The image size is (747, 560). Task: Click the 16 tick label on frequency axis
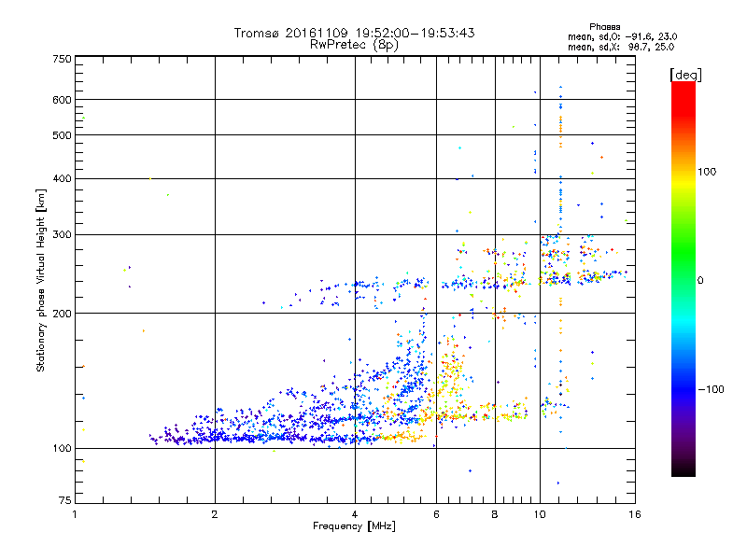[635, 514]
